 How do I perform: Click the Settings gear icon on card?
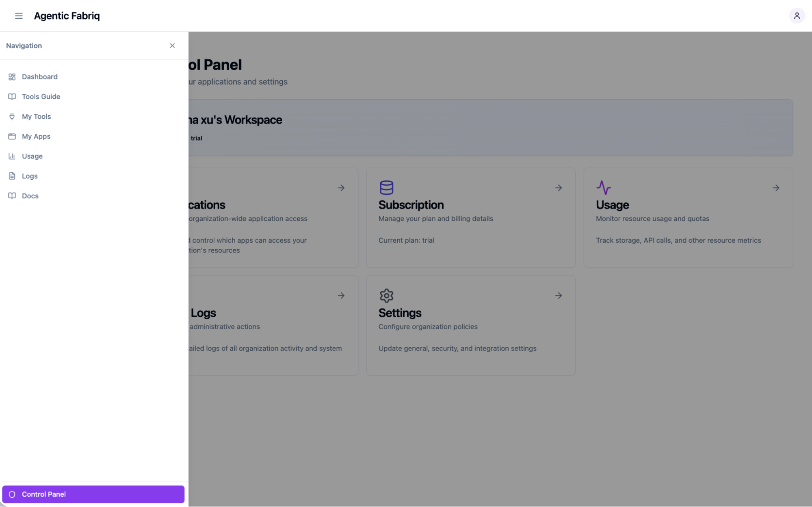click(x=386, y=296)
